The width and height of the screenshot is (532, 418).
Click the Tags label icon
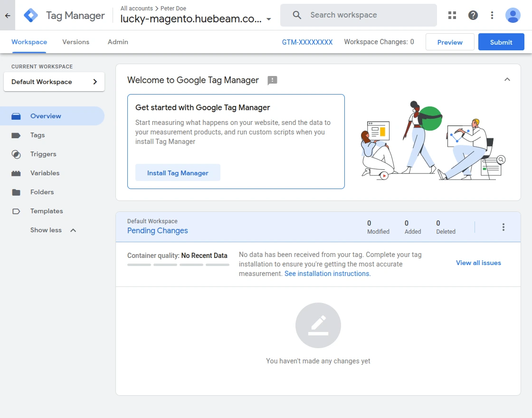click(16, 135)
